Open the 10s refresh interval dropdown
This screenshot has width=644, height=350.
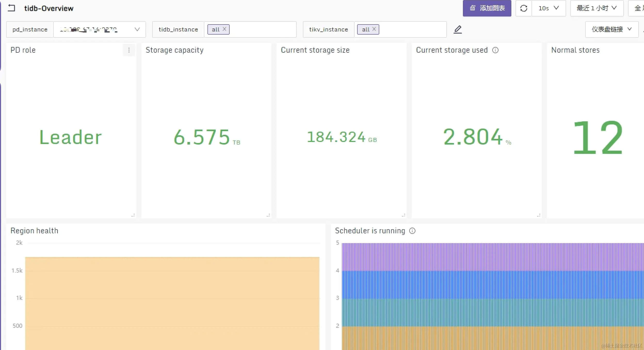point(549,8)
